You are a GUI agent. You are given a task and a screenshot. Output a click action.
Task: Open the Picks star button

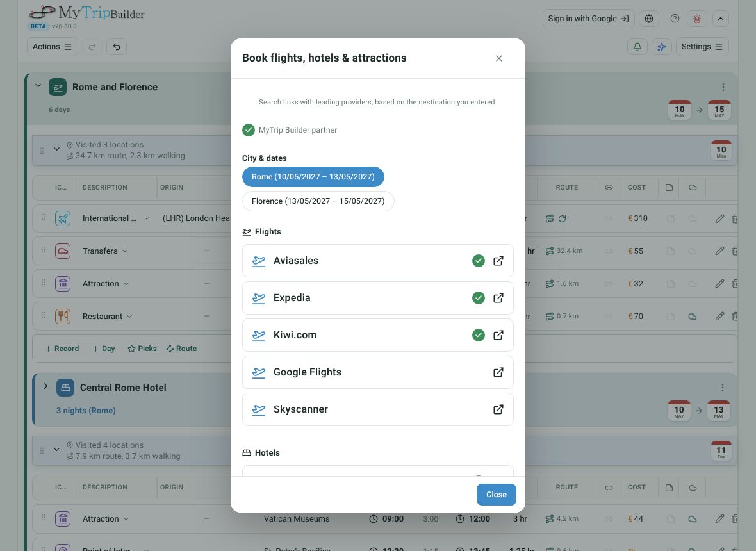point(142,349)
